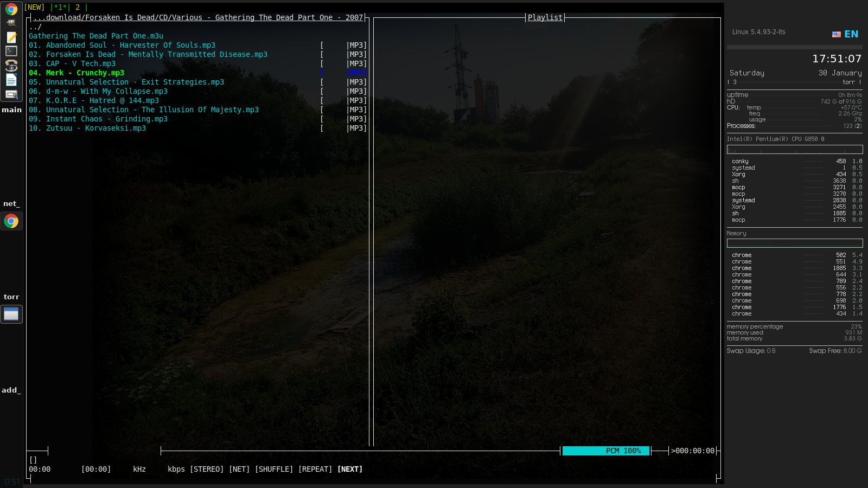The height and width of the screenshot is (488, 868).
Task: Click the Swap Free: 8.00 G entry
Action: [835, 351]
